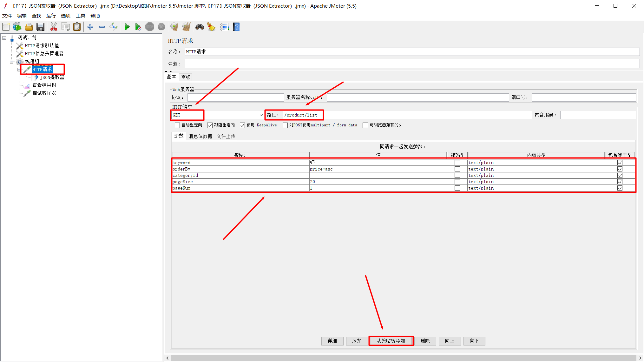Open the 编辑 menu

(22, 16)
